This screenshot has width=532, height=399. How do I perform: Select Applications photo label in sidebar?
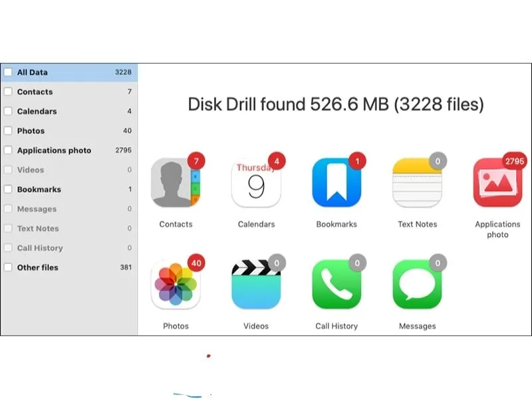55,150
